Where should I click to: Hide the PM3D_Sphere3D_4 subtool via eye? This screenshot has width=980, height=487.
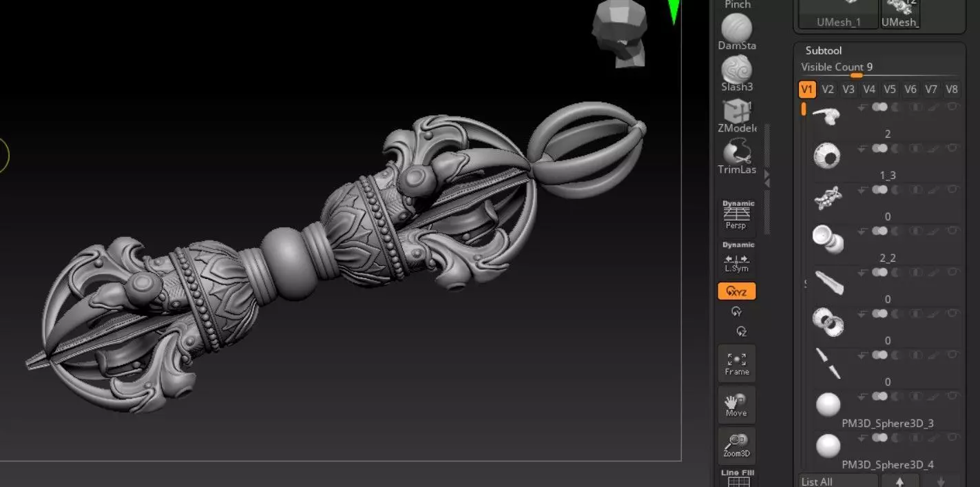[x=953, y=437]
